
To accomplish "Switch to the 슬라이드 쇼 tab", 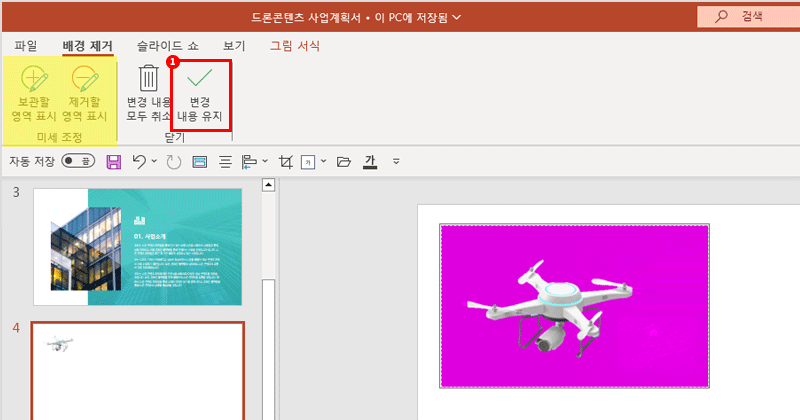I will click(x=167, y=46).
